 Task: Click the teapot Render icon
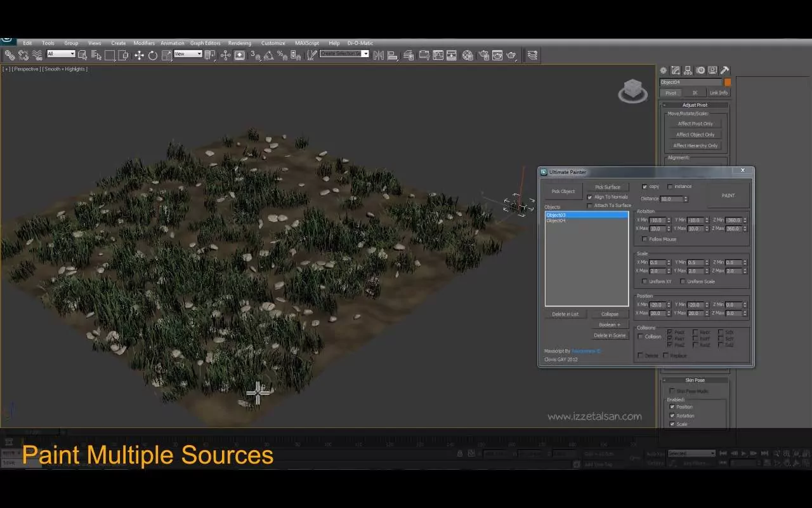tap(511, 55)
